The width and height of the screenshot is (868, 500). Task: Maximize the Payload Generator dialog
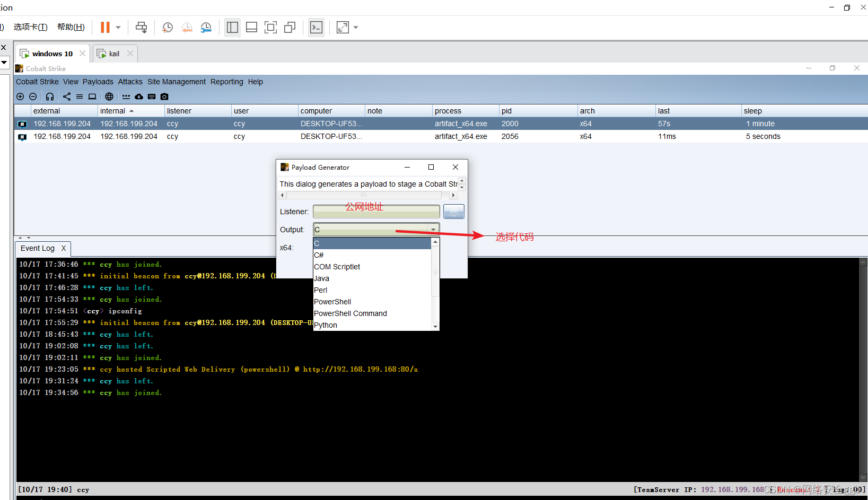click(431, 167)
